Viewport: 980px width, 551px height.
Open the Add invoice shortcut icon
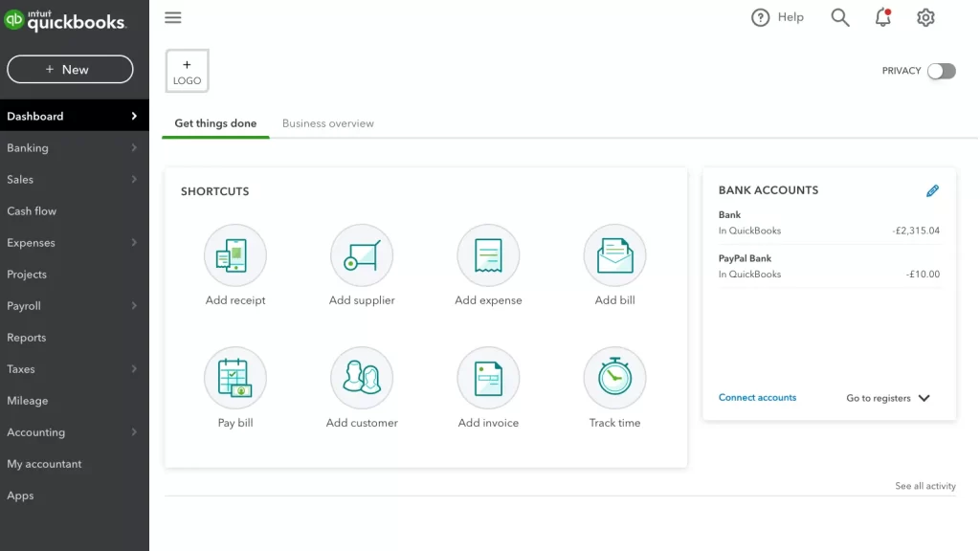pyautogui.click(x=488, y=376)
